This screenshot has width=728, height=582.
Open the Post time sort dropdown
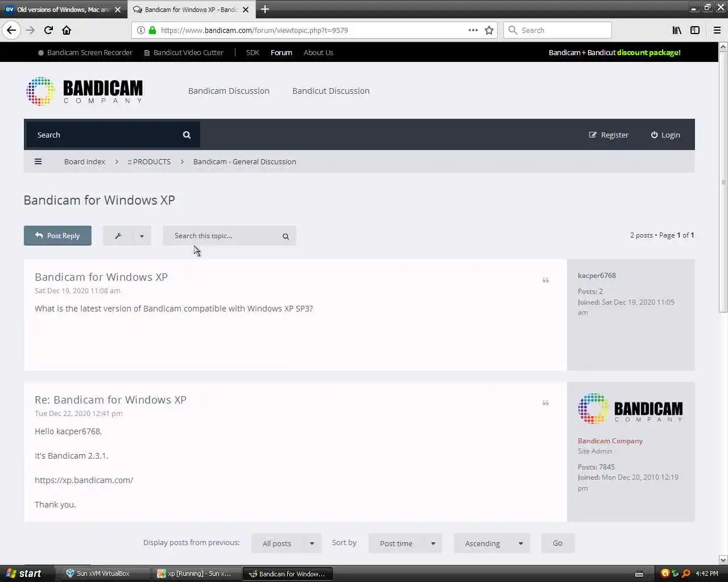406,543
